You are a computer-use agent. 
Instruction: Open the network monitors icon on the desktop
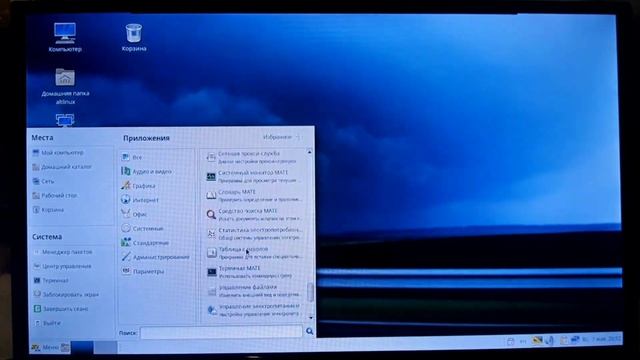[65, 120]
